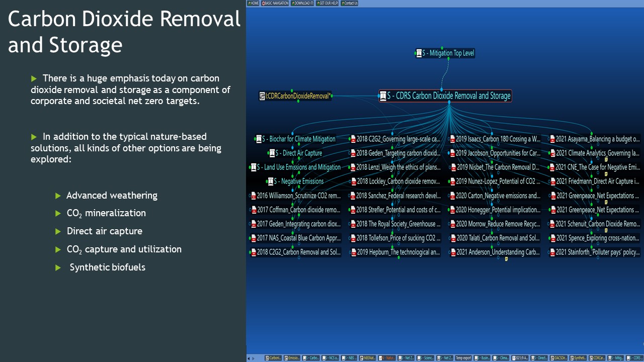Select 2020 Honegger_Potential implication node
Image resolution: width=644 pixels, height=362 pixels.
[495, 210]
